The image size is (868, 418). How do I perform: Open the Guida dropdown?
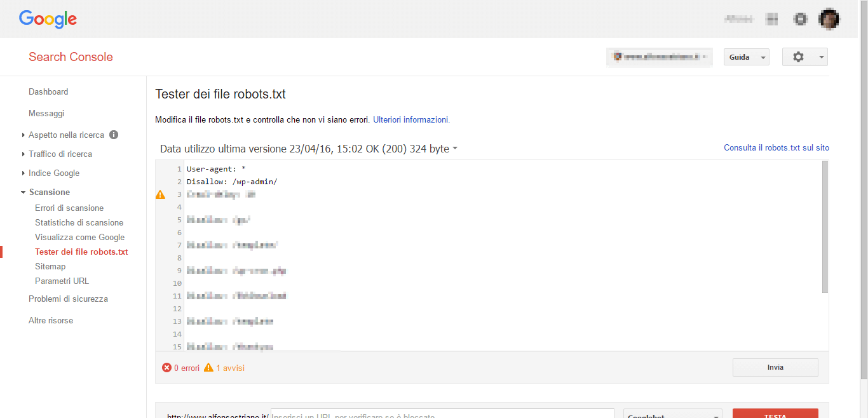point(747,57)
